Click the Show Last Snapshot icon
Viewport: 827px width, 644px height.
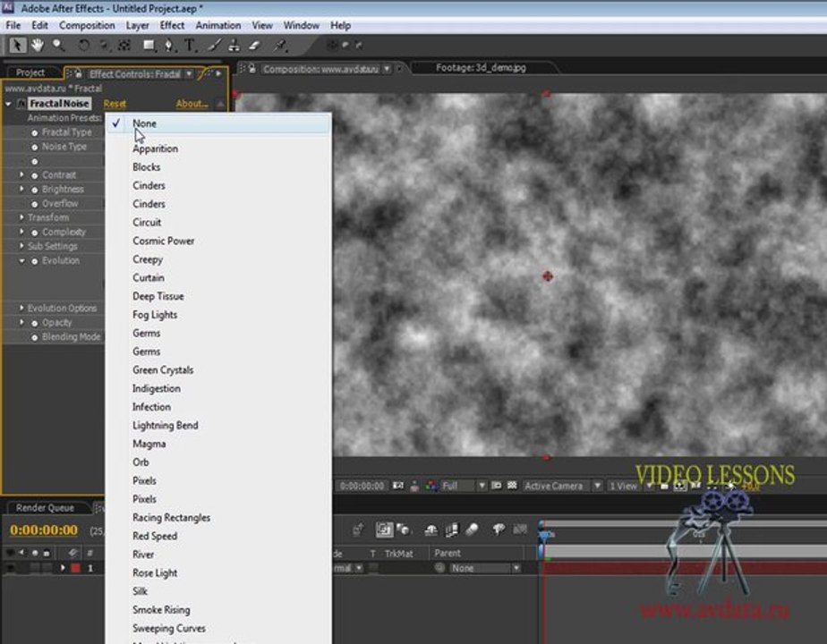click(414, 486)
